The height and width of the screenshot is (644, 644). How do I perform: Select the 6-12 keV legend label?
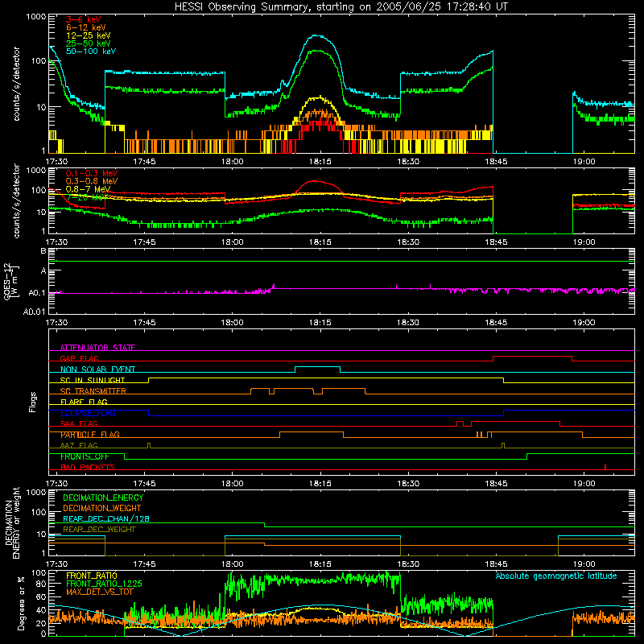tap(86, 27)
